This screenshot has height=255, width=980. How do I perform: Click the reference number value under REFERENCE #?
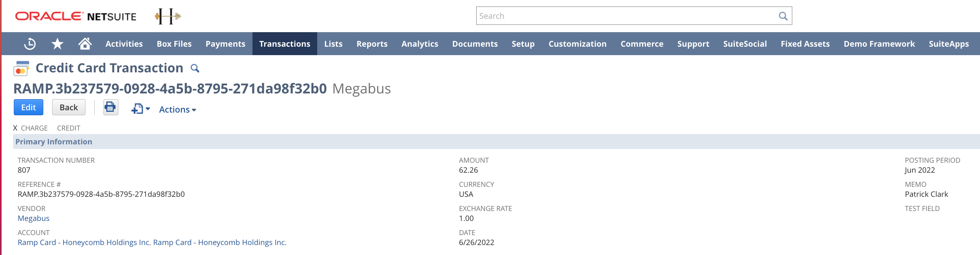pos(101,194)
